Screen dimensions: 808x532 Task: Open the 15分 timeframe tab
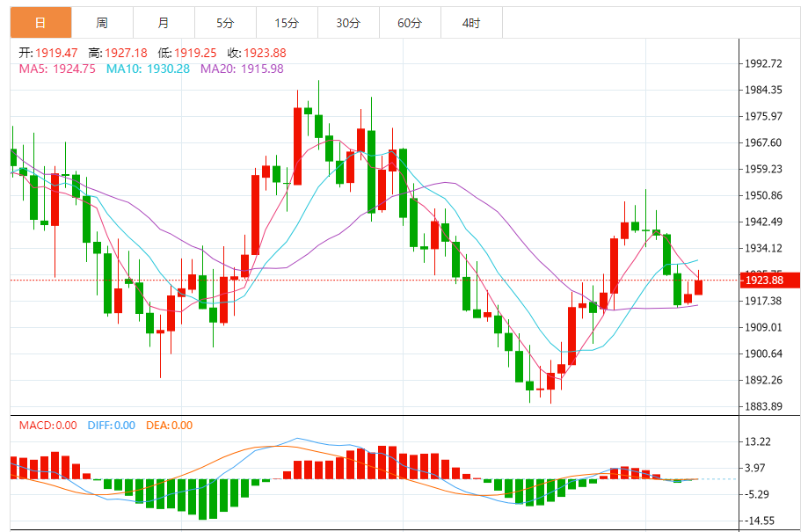pyautogui.click(x=287, y=23)
